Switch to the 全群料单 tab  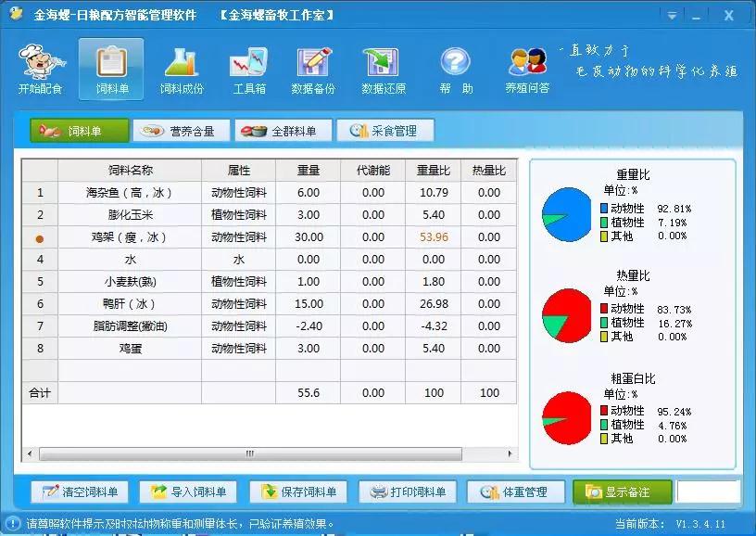283,132
